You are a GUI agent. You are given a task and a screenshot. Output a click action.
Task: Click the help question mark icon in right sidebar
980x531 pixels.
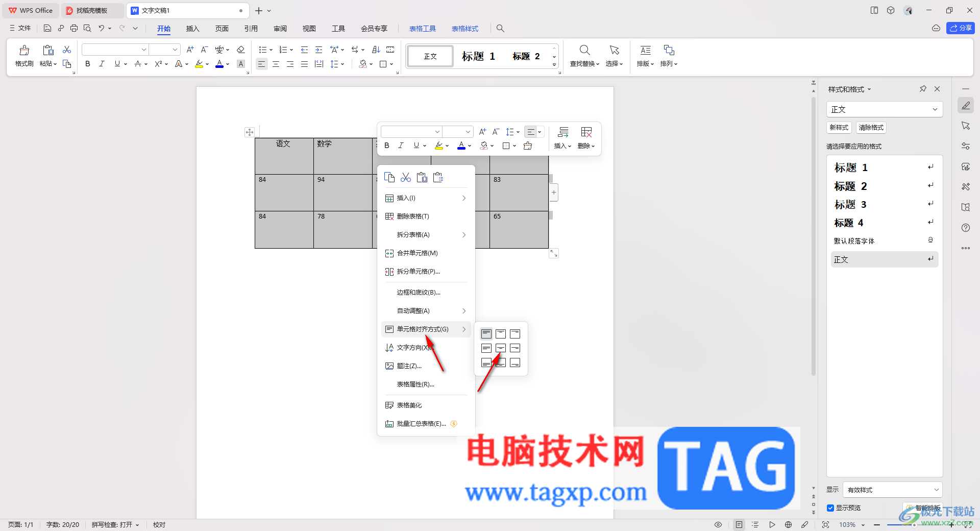(x=966, y=228)
